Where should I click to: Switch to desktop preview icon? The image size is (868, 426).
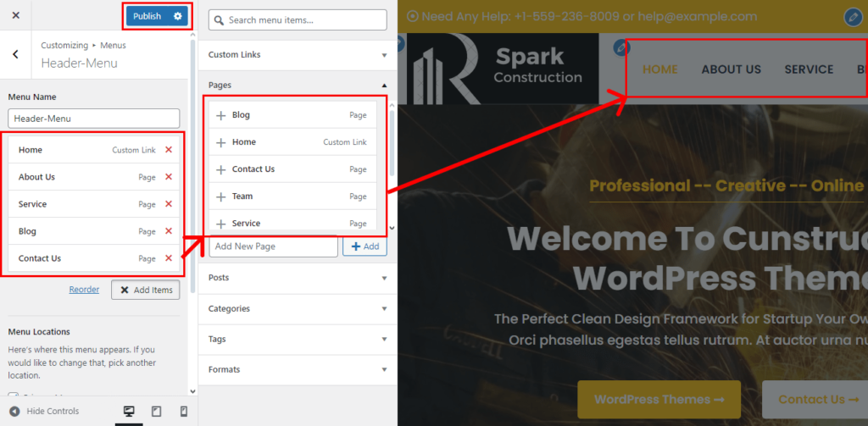pos(129,412)
